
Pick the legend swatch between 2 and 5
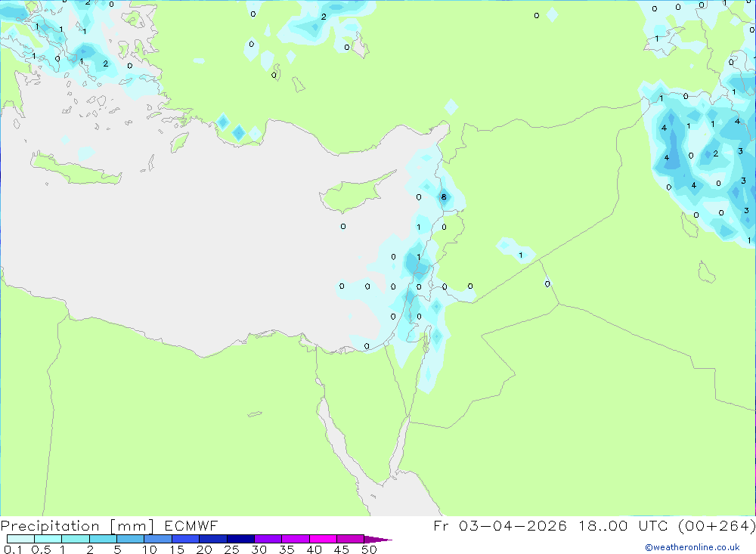click(x=103, y=539)
